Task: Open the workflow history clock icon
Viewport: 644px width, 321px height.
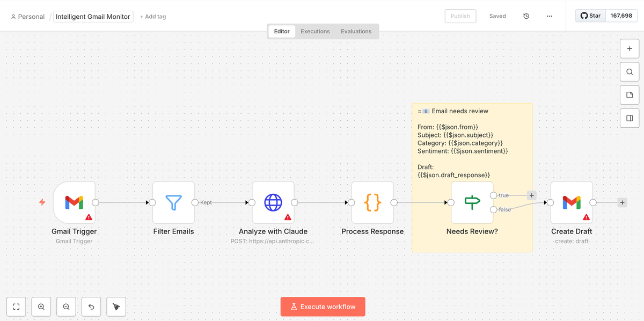Action: coord(526,16)
